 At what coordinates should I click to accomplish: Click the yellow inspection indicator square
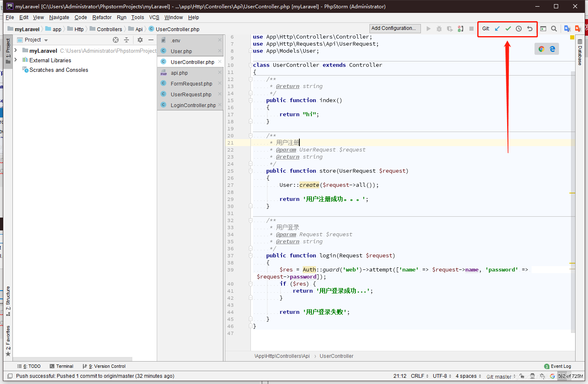pos(572,37)
